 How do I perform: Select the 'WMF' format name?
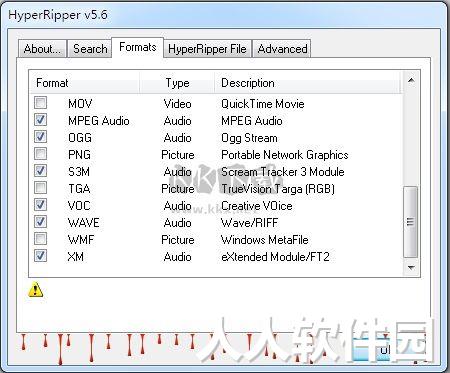81,240
